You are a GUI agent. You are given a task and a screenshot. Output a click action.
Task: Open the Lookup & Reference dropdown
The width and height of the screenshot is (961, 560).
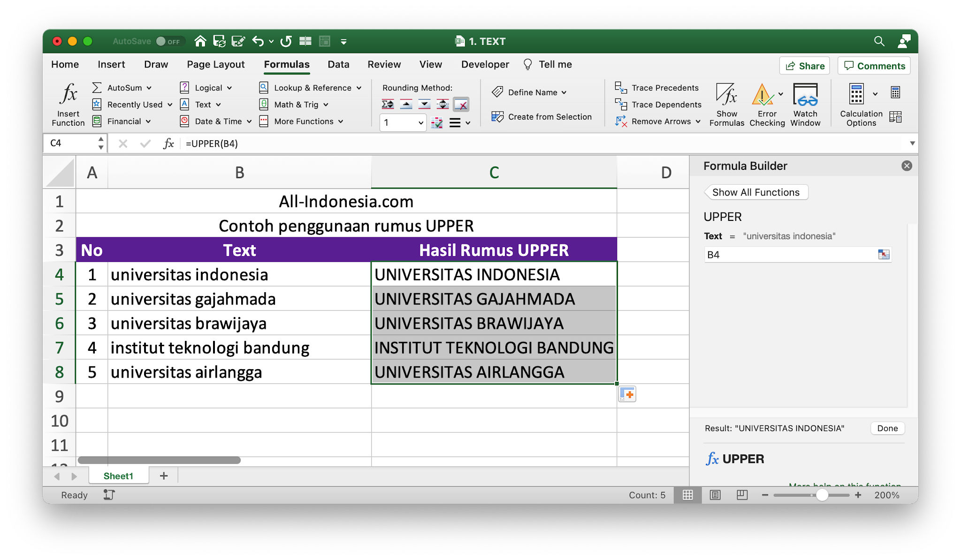(359, 88)
